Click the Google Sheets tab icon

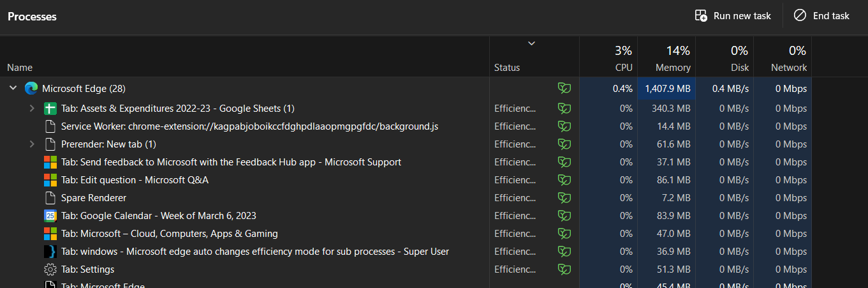tap(50, 109)
